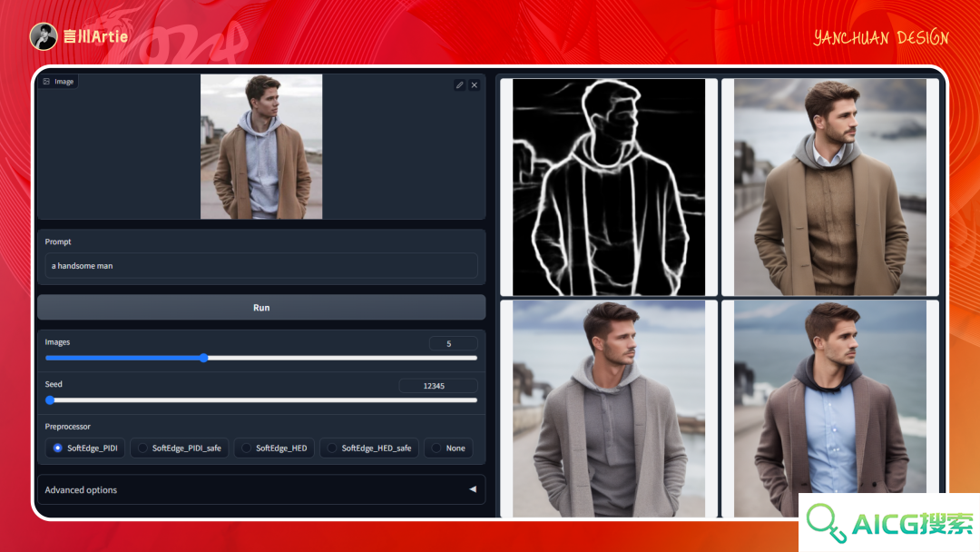Select the SoftEdge_PIDI preprocessor

pyautogui.click(x=85, y=448)
